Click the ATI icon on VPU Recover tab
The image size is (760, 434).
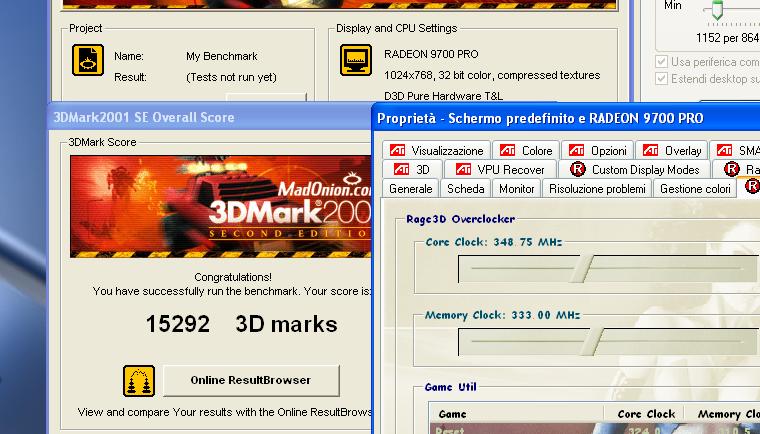point(463,169)
